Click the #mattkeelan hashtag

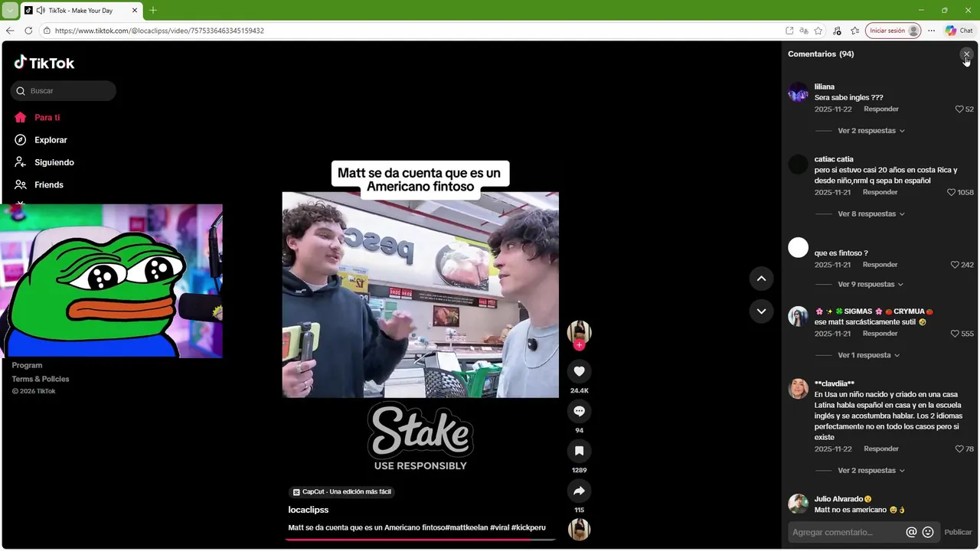point(465,528)
